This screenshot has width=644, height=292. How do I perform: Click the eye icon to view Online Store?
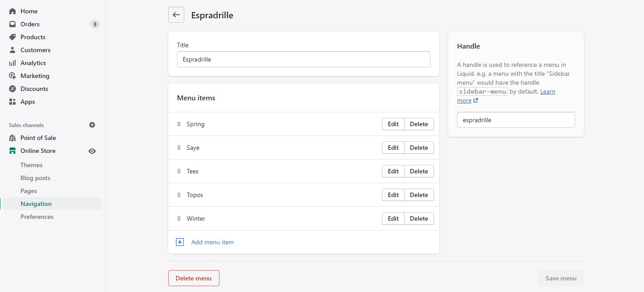pyautogui.click(x=92, y=151)
